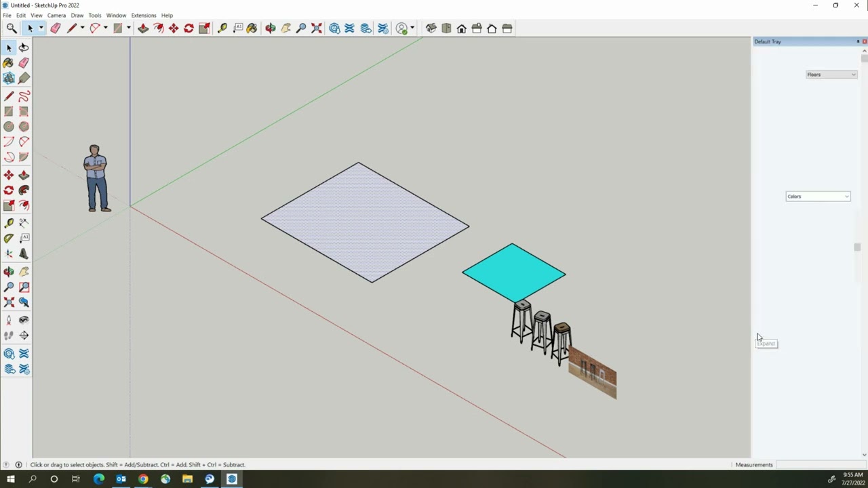This screenshot has height=488, width=868.
Task: Select the Pan hand tool in top toolbar
Action: pyautogui.click(x=285, y=28)
